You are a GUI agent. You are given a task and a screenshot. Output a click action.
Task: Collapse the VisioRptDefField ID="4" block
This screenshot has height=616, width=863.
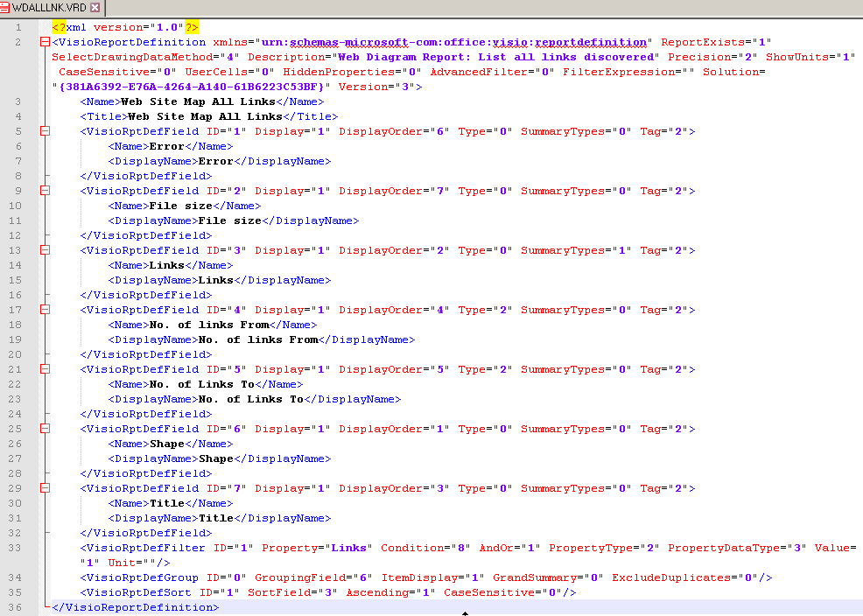tap(46, 310)
